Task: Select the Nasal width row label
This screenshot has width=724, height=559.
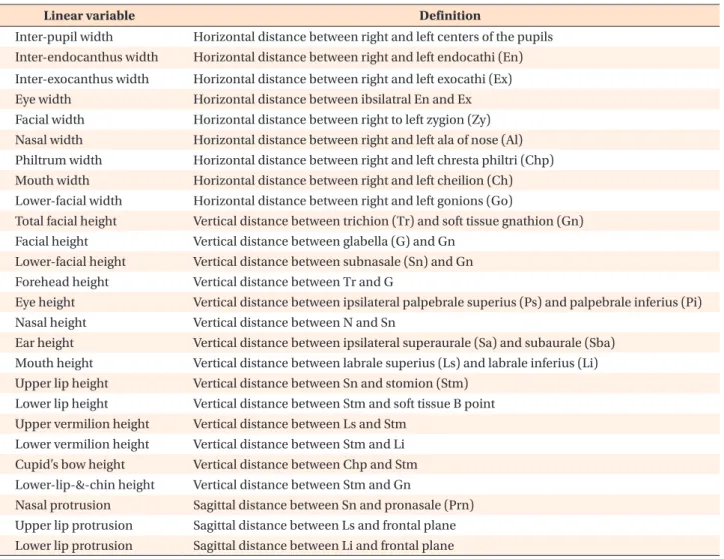Action: [49, 140]
